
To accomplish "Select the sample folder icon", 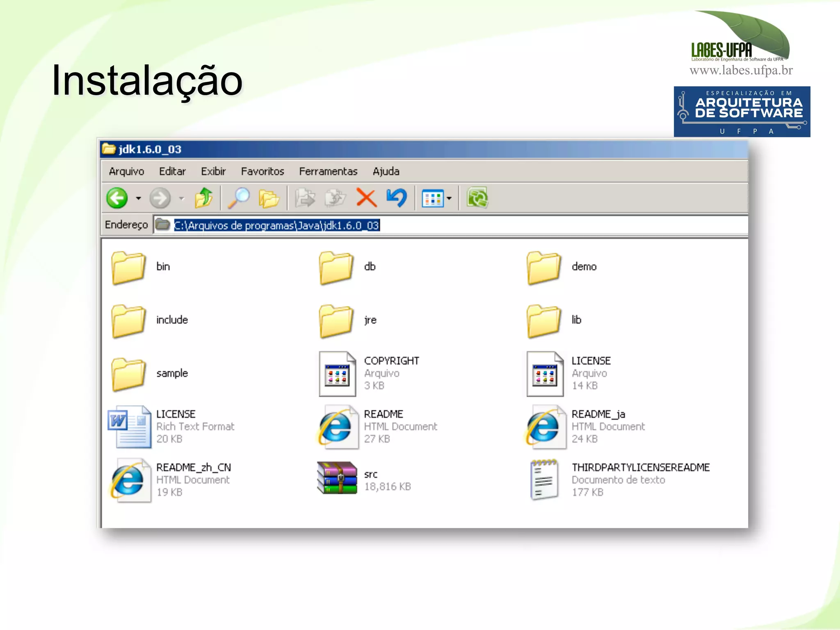I will coord(128,374).
